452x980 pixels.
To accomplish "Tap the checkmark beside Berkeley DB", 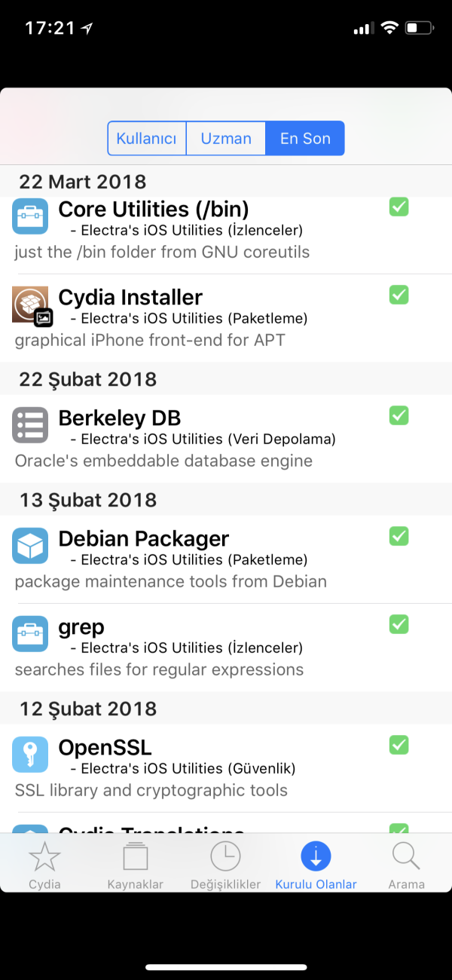I will coord(398,415).
